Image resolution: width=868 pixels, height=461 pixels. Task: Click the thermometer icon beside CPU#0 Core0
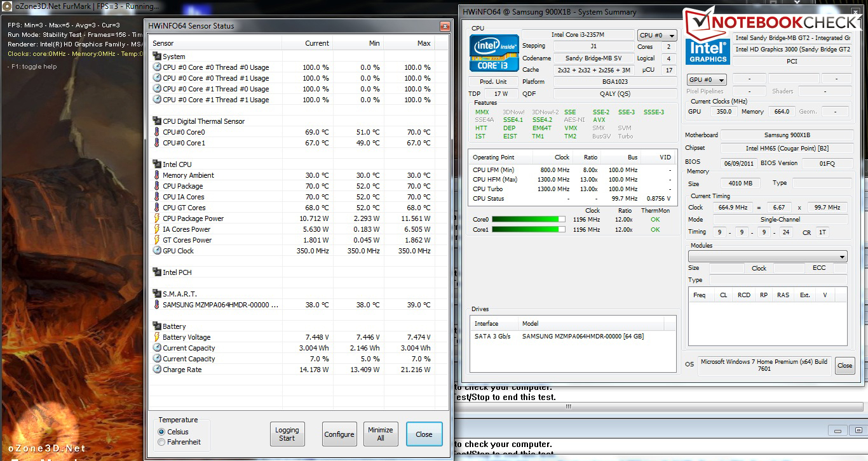(x=157, y=132)
